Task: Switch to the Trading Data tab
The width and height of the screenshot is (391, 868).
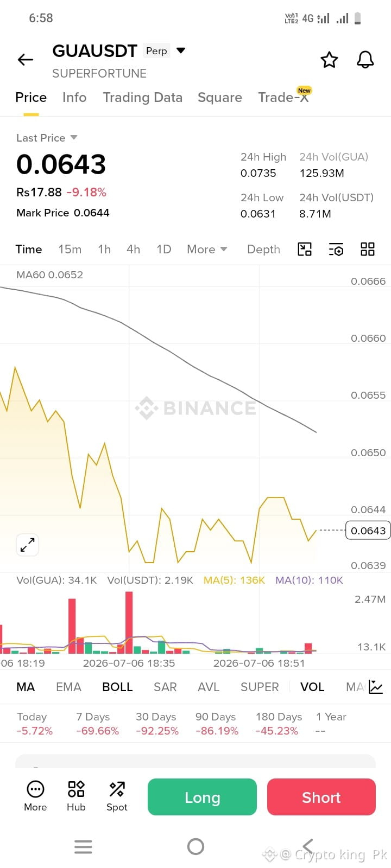Action: coord(143,97)
